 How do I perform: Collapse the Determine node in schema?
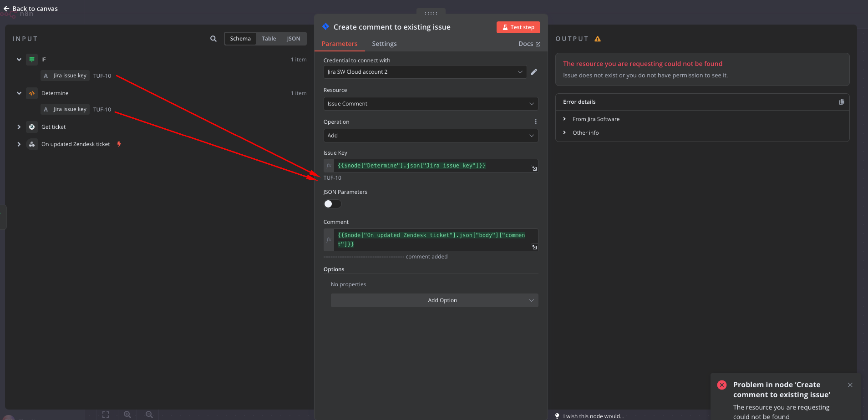pyautogui.click(x=19, y=93)
